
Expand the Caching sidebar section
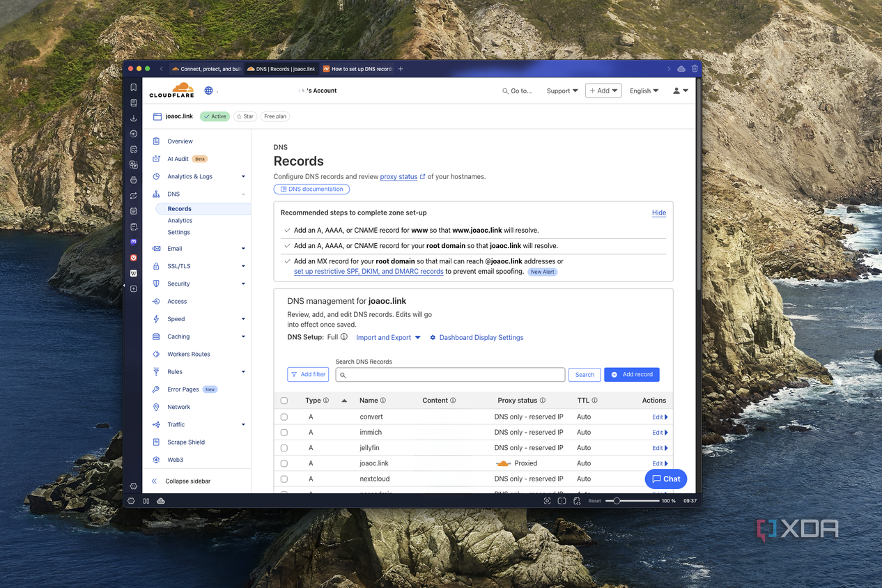coord(243,336)
